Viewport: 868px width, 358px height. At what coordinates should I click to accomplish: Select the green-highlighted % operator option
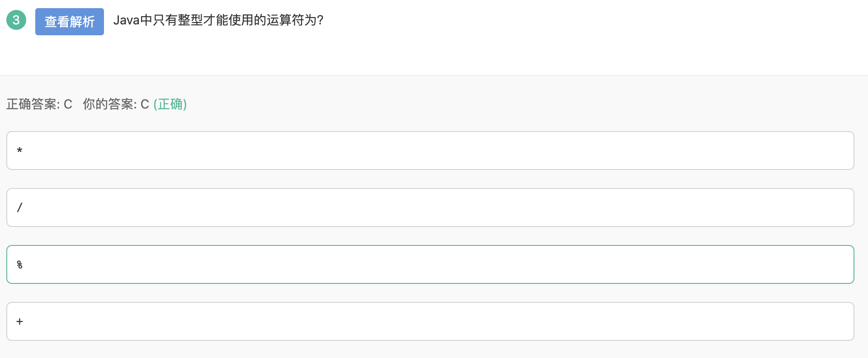[429, 264]
